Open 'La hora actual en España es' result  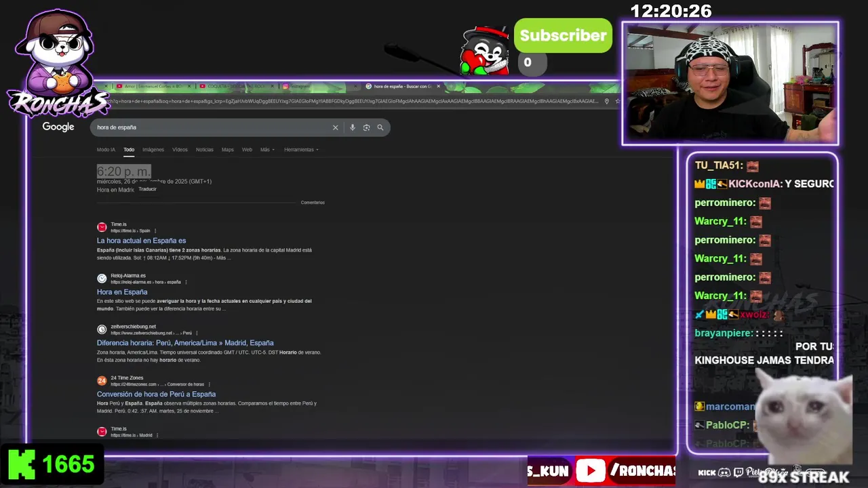(141, 241)
